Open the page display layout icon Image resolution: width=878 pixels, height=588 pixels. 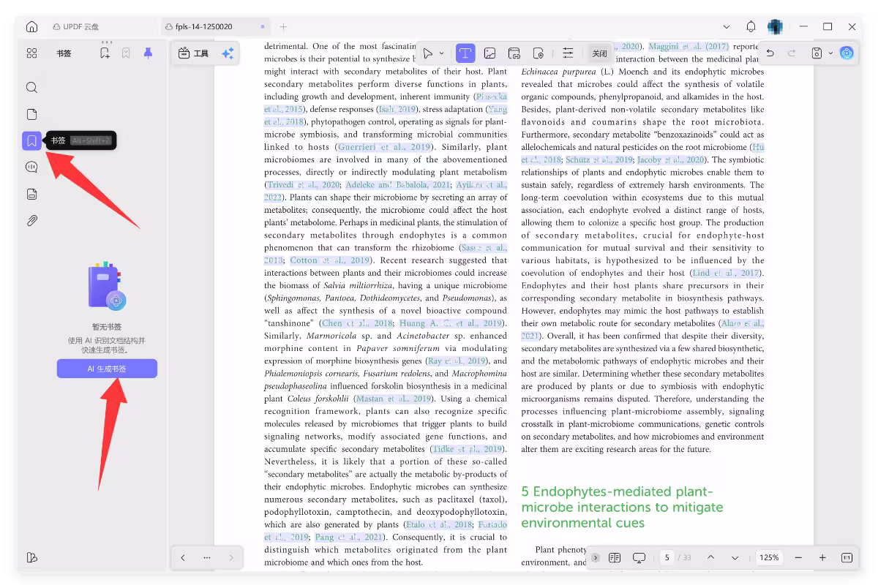(x=615, y=557)
